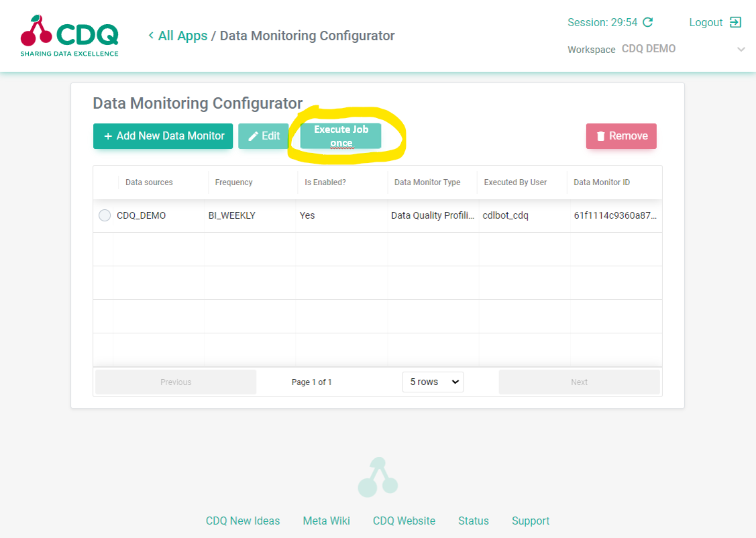The height and width of the screenshot is (538, 756).
Task: Open the Status footer link
Action: point(473,521)
